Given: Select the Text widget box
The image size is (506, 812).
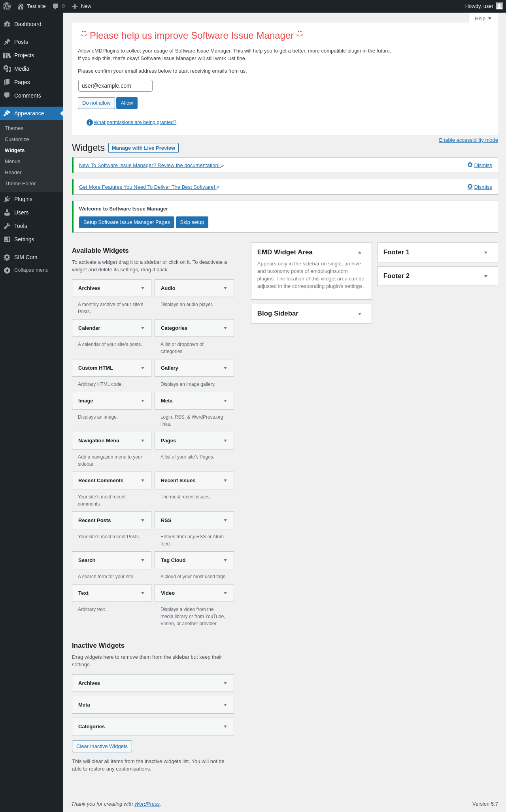Looking at the screenshot, I should pos(111,593).
